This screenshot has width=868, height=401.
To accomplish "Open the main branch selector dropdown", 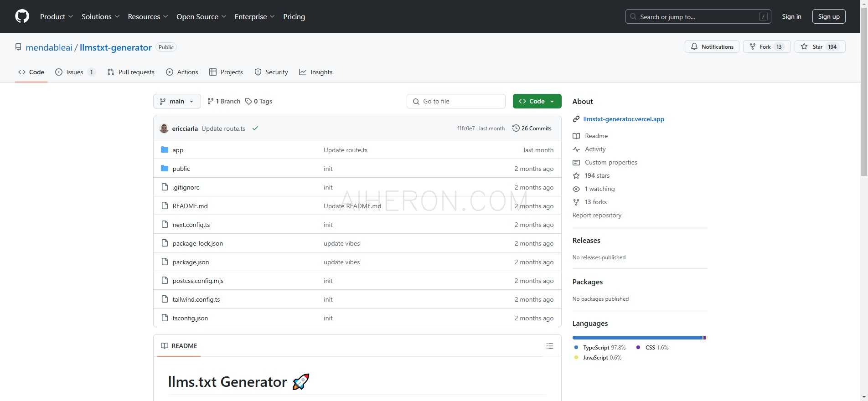I will [x=177, y=101].
